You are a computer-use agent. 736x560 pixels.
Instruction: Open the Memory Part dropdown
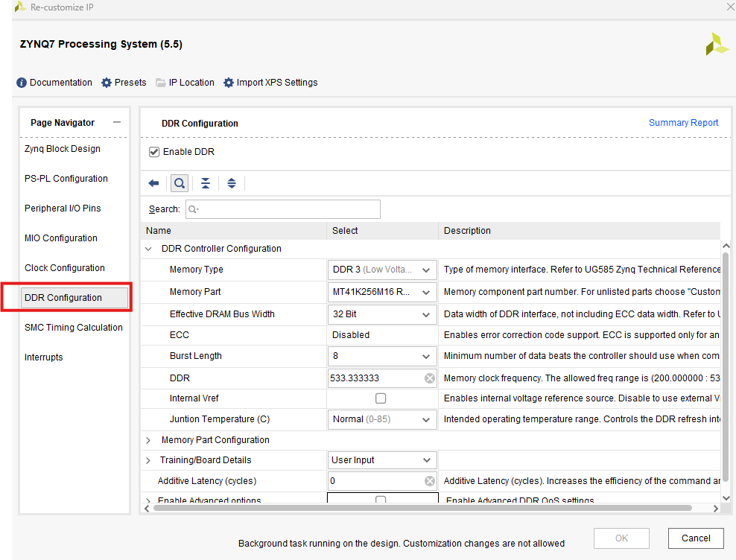pos(382,292)
